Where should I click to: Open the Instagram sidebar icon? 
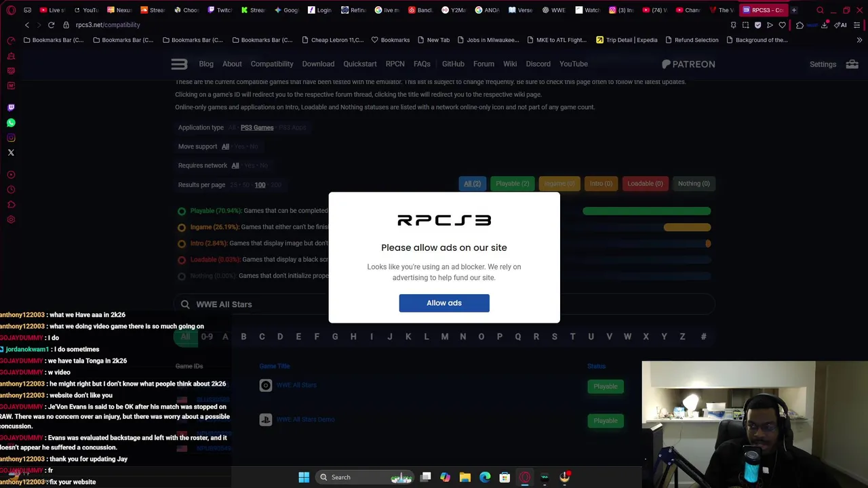pyautogui.click(x=11, y=138)
